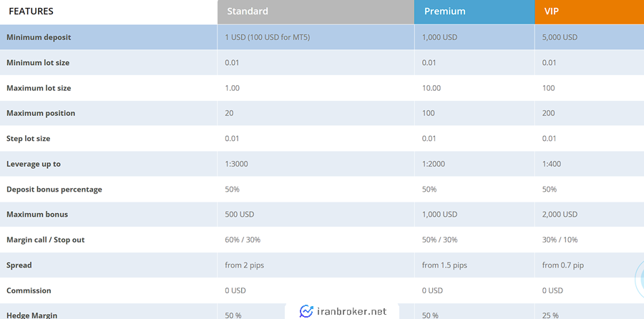Click the VIP hedge margin '25 %'

pos(550,315)
